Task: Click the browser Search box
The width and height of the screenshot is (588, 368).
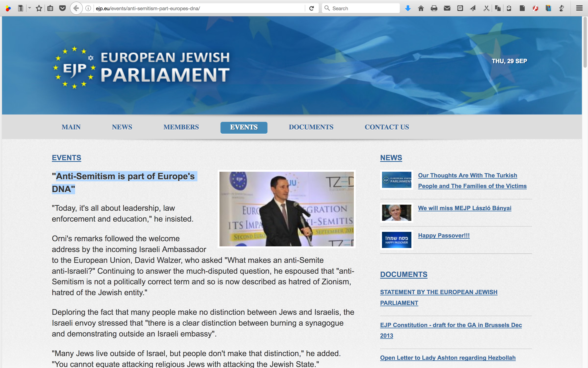Action: click(x=361, y=9)
